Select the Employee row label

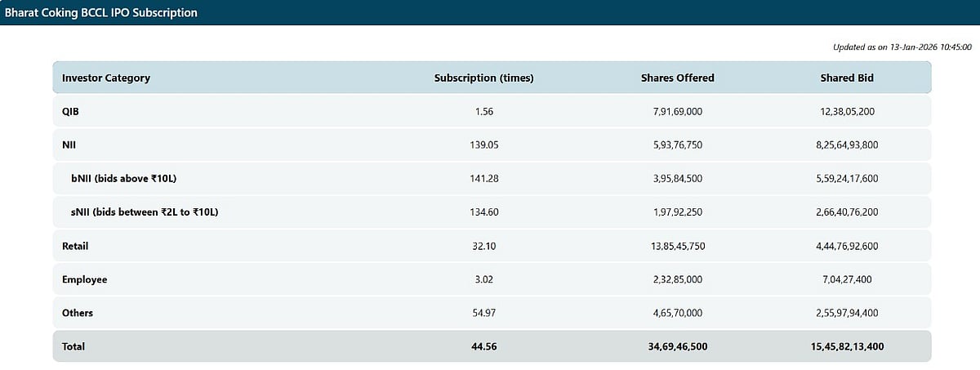tap(84, 279)
